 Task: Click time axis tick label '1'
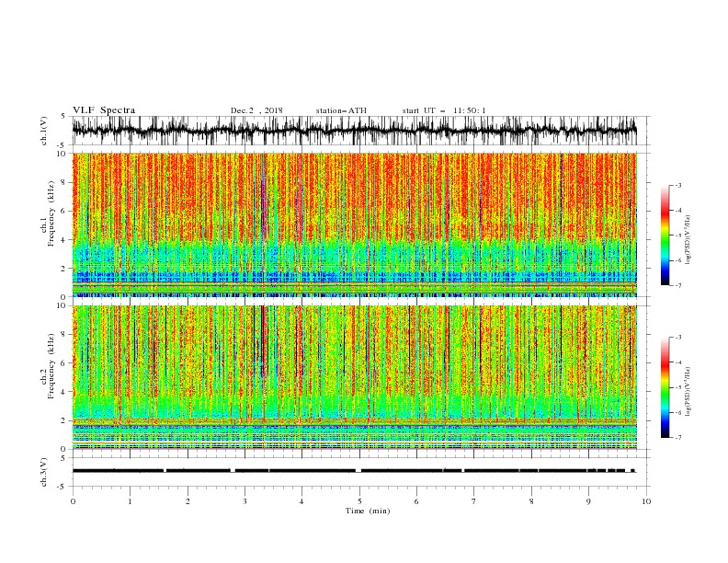(x=130, y=501)
